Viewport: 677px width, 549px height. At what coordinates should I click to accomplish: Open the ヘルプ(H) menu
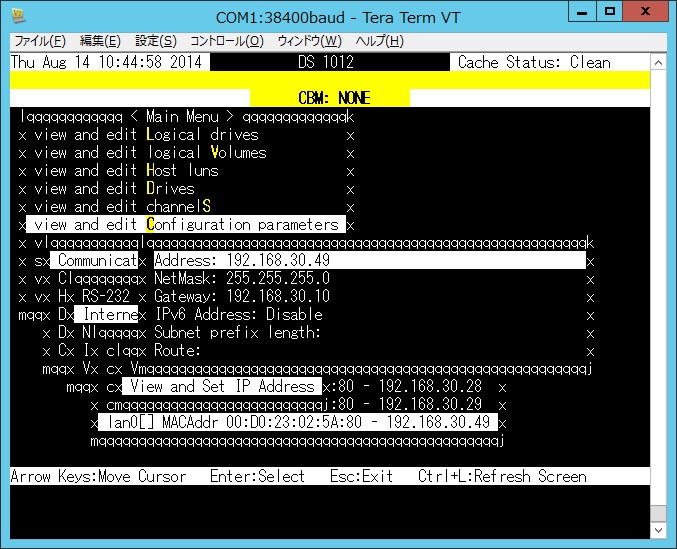tap(380, 41)
